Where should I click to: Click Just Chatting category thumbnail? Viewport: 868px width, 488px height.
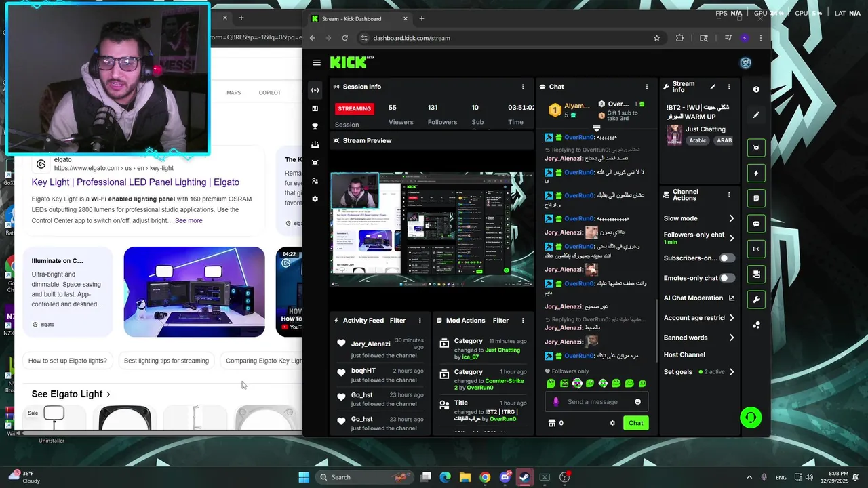click(674, 134)
